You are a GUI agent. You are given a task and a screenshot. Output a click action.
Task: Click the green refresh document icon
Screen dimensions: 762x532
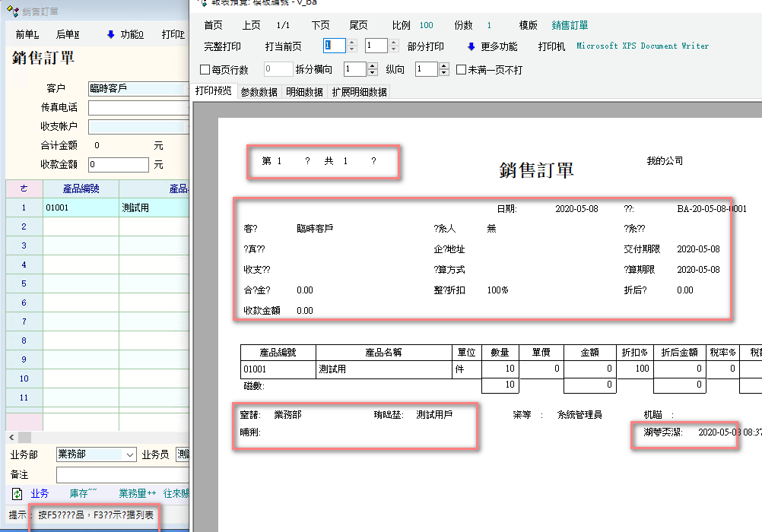[x=18, y=493]
